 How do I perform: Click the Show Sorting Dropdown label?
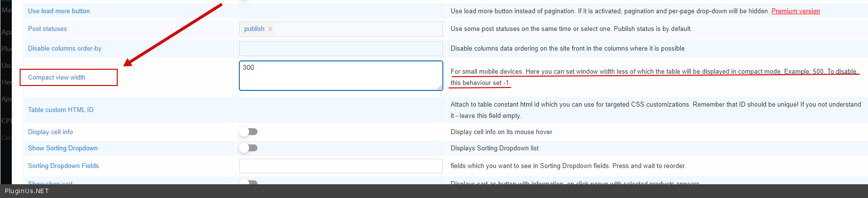point(63,148)
